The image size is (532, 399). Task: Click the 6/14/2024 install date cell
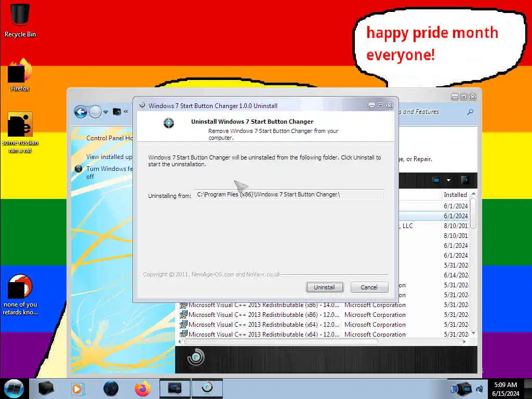[x=456, y=275]
